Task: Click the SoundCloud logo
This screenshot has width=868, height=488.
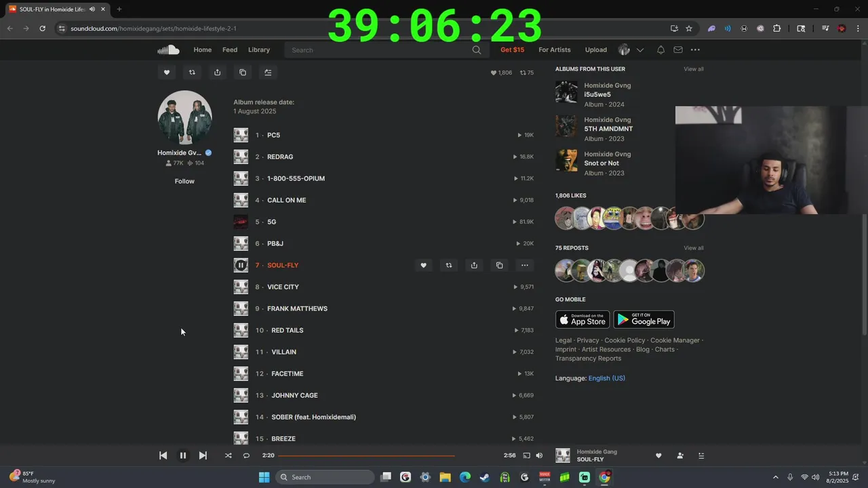Action: tap(168, 49)
